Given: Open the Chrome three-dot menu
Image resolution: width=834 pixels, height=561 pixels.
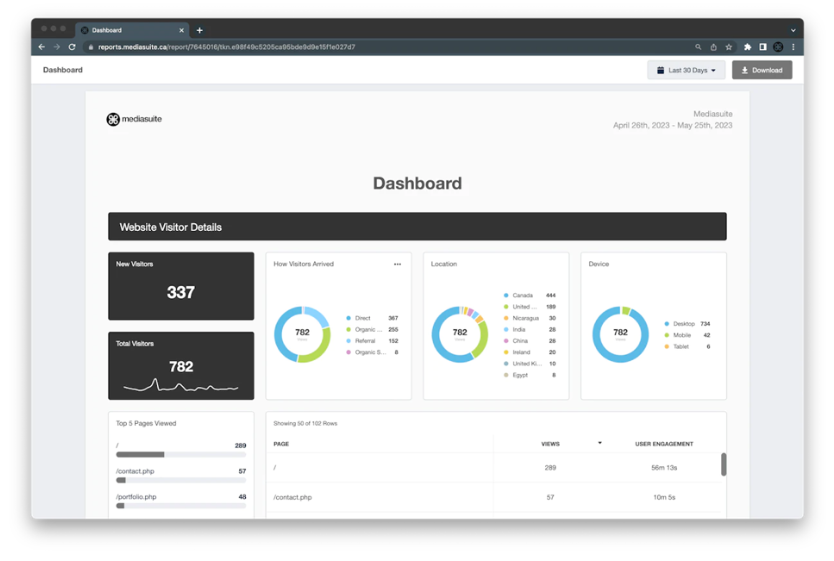Looking at the screenshot, I should 793,47.
